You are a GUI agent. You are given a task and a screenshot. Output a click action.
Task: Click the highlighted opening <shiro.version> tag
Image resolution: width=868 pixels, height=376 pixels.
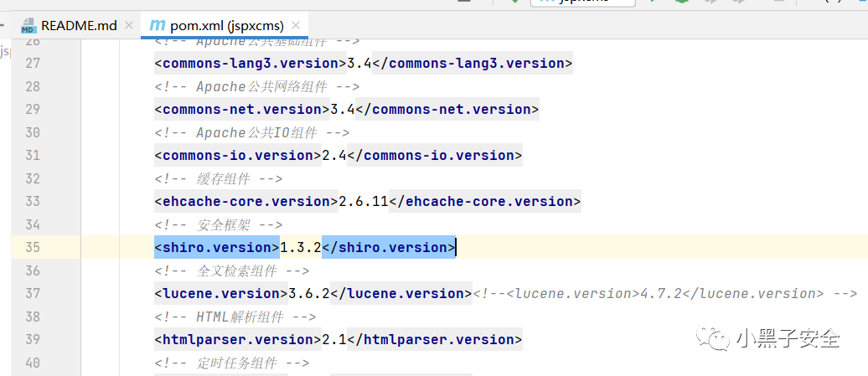click(217, 247)
